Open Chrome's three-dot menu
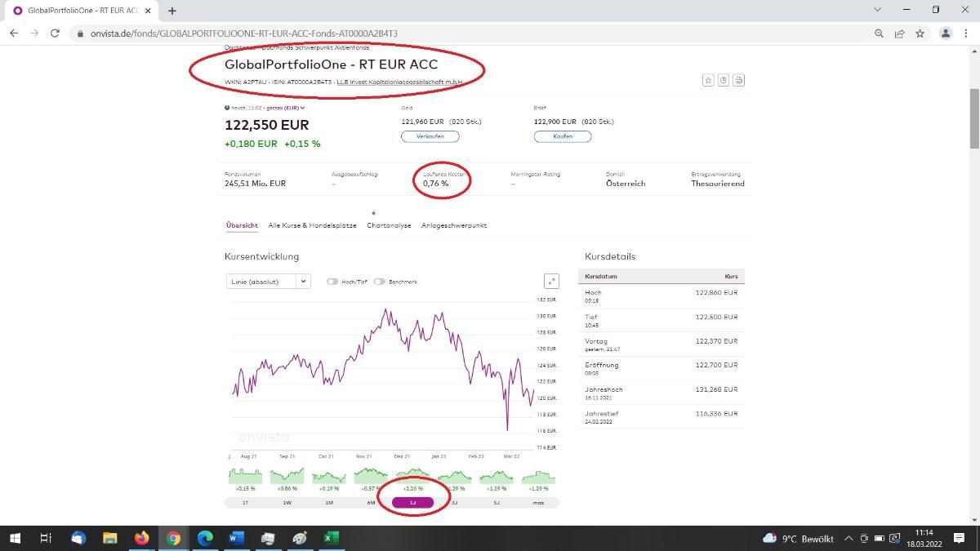This screenshot has width=980, height=551. [x=966, y=33]
